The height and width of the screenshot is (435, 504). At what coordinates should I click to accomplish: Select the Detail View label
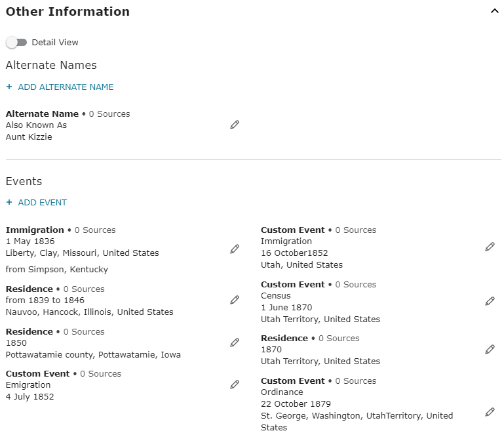coord(55,43)
